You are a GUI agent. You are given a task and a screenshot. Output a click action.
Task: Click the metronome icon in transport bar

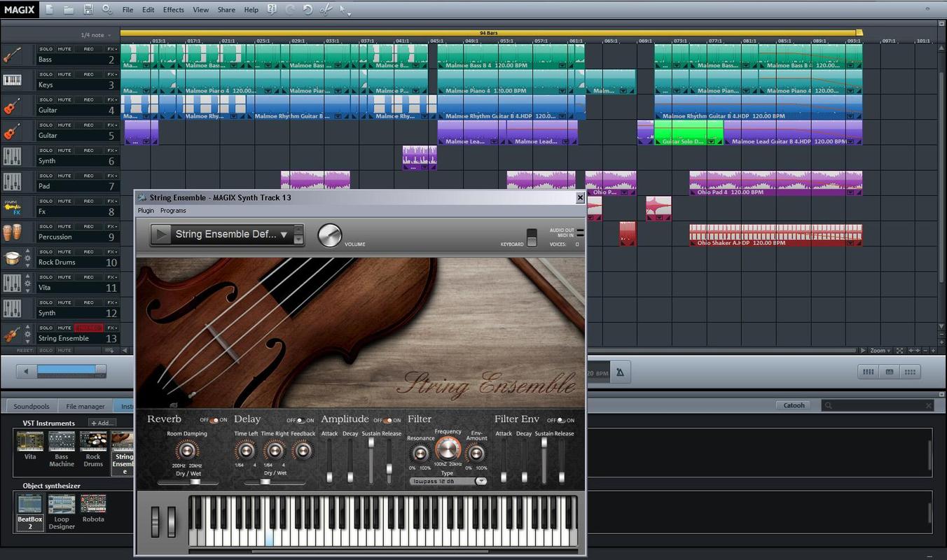[620, 372]
